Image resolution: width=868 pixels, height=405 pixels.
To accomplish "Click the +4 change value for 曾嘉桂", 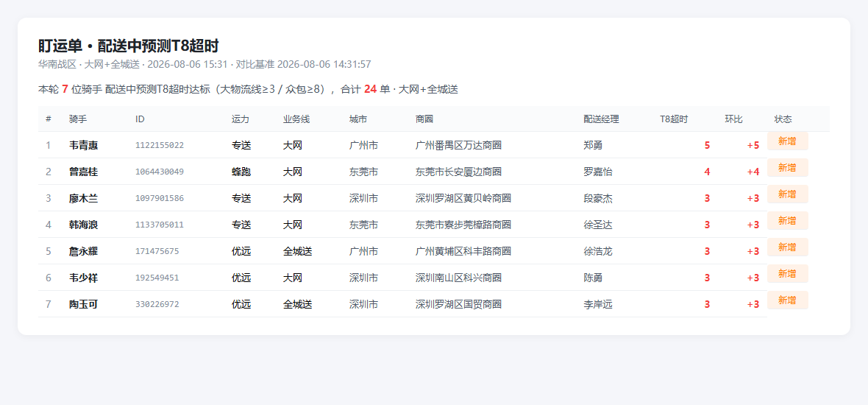I will (x=753, y=172).
